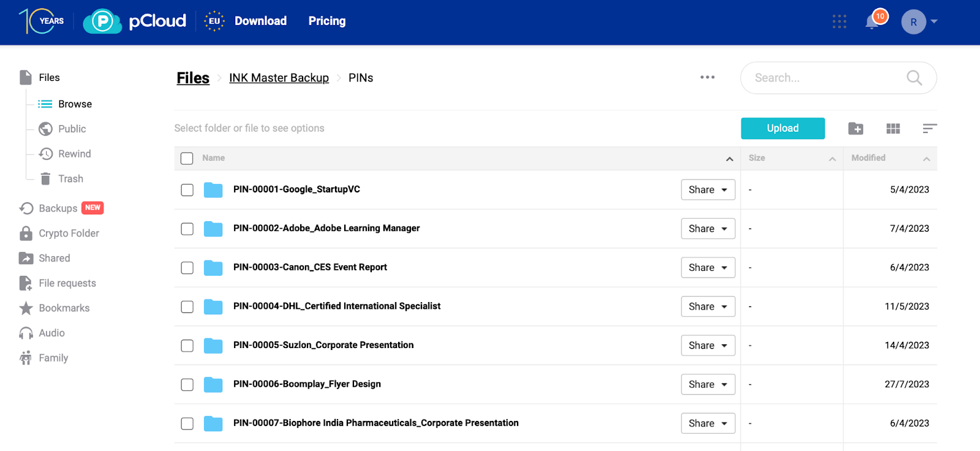
Task: Open Share dropdown for PIN-00001-Google_StartupVC
Action: coord(708,189)
